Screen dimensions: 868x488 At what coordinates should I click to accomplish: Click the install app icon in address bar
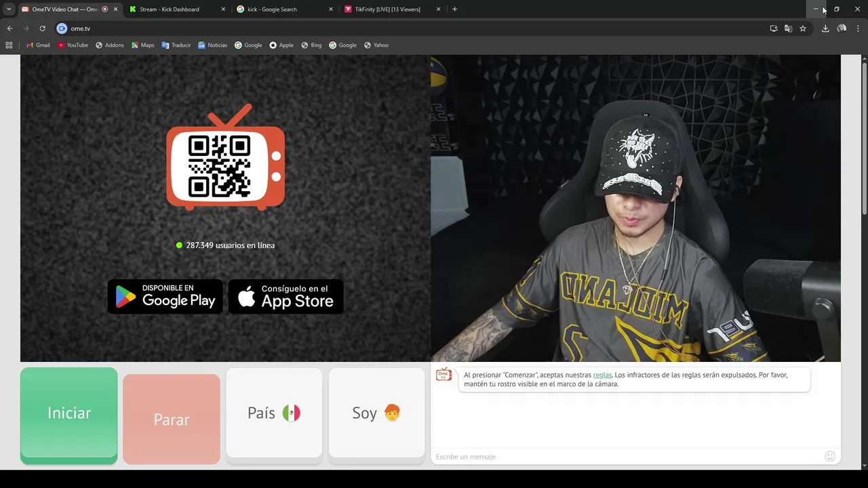[774, 28]
